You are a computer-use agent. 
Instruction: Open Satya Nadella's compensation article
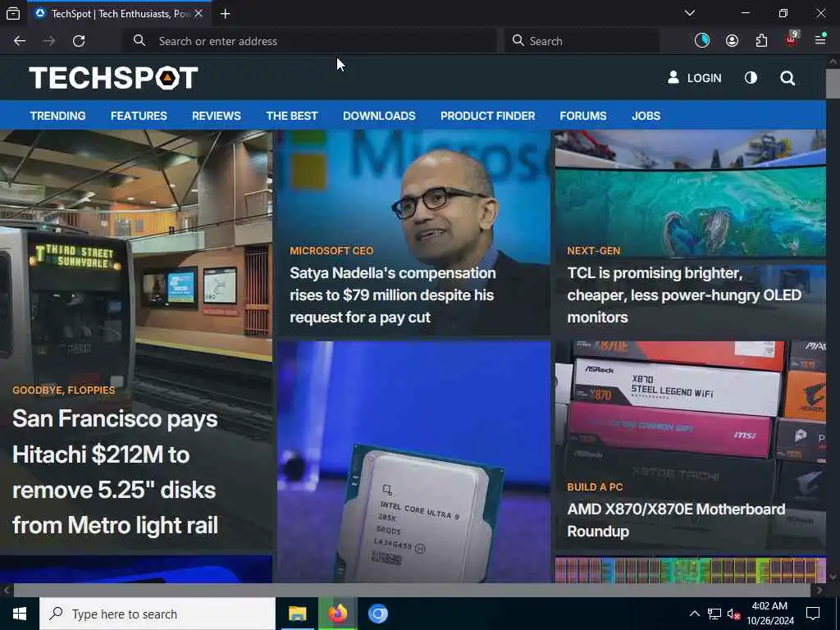coord(393,295)
